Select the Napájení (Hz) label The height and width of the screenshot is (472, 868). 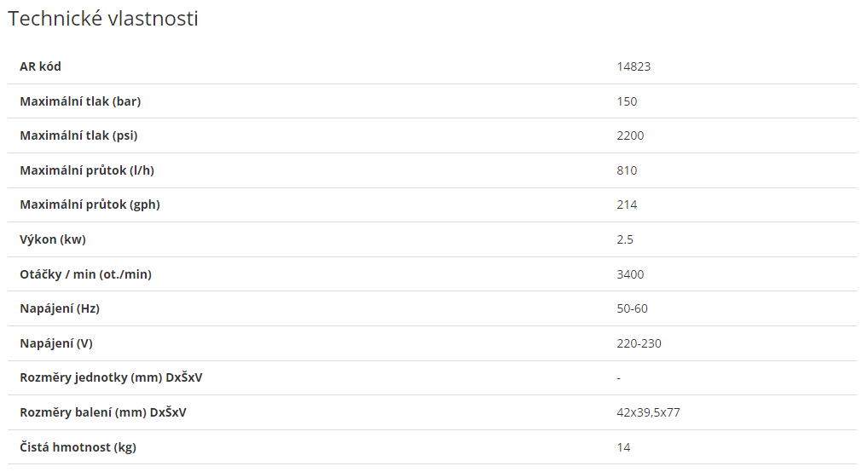click(60, 308)
